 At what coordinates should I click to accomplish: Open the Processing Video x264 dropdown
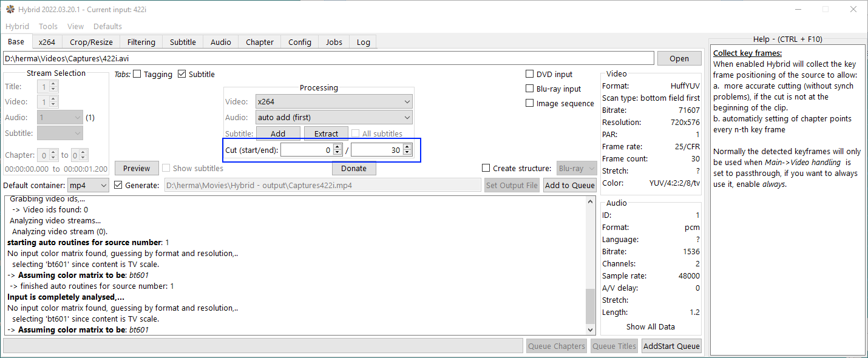334,101
